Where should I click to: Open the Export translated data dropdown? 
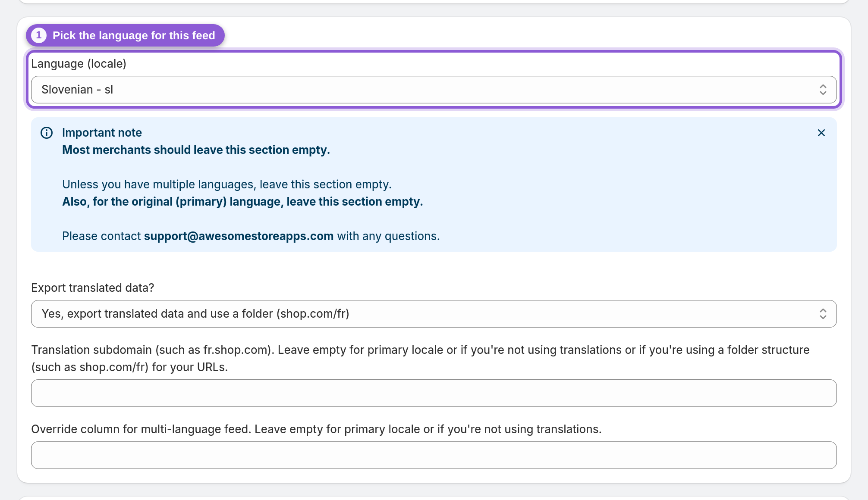point(434,314)
